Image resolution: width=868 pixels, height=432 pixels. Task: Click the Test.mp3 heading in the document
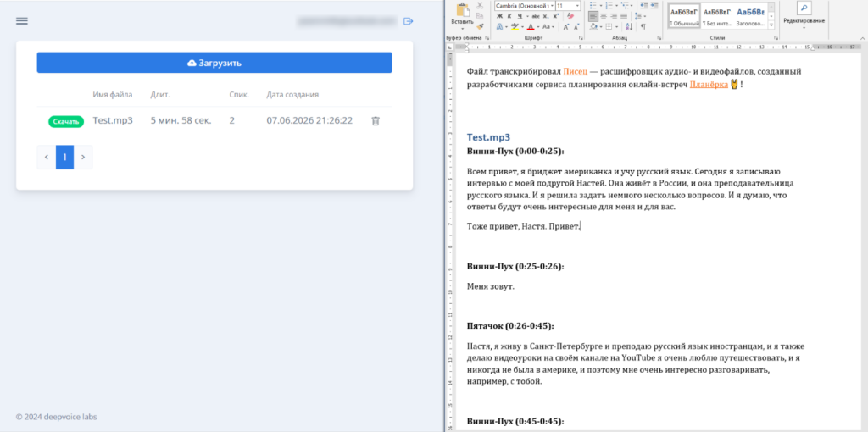click(488, 138)
